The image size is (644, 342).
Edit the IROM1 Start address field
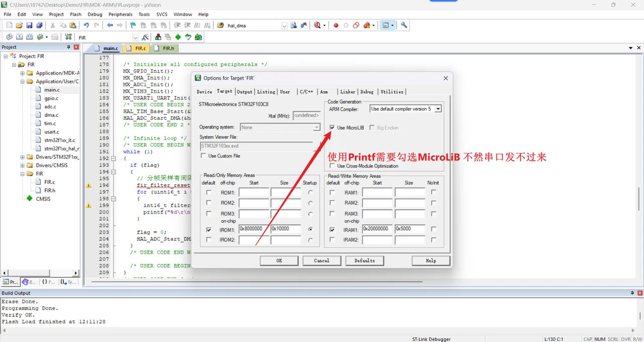(254, 229)
